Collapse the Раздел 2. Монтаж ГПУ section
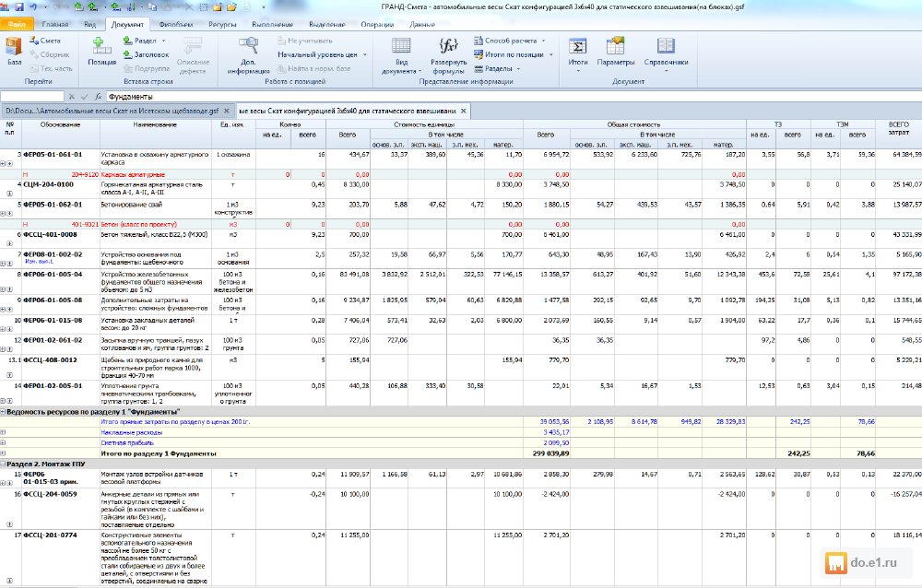Image resolution: width=922 pixels, height=588 pixels. point(3,464)
